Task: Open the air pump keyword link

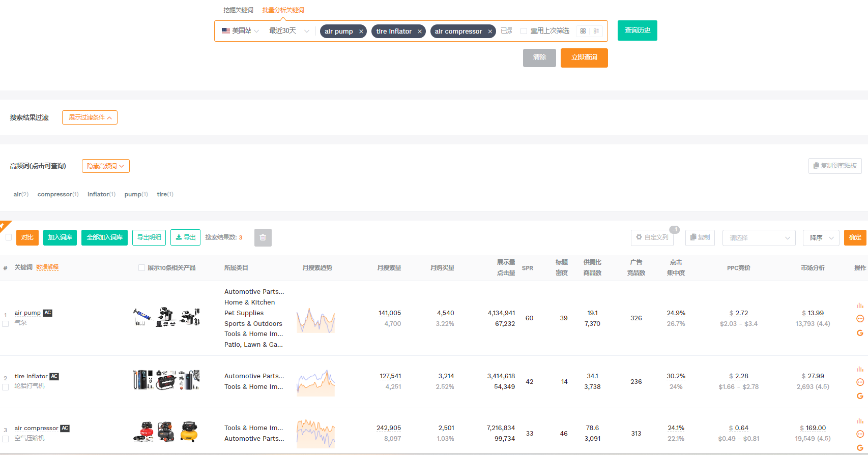Action: click(x=27, y=313)
